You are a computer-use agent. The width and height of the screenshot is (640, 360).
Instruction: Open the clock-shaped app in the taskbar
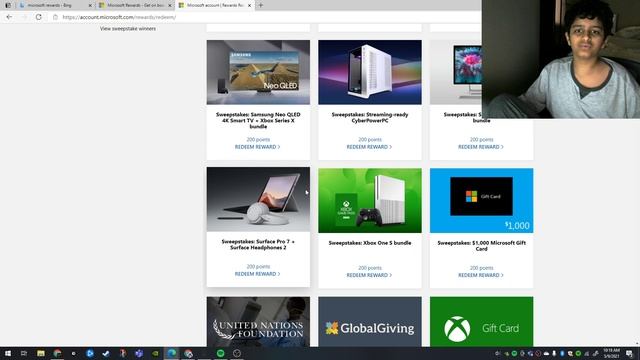coord(237,353)
